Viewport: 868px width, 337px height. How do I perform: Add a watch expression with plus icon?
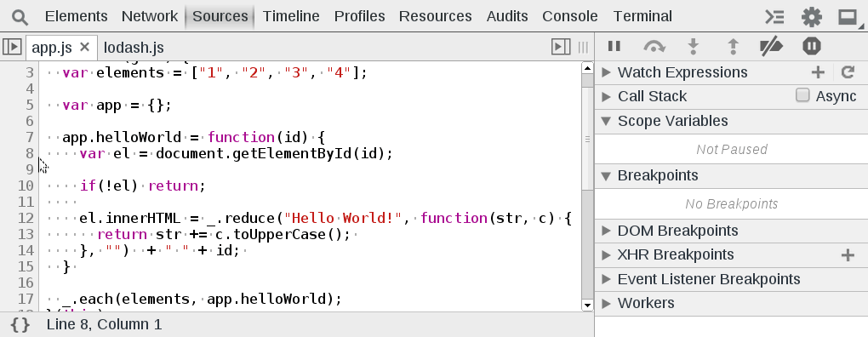818,72
